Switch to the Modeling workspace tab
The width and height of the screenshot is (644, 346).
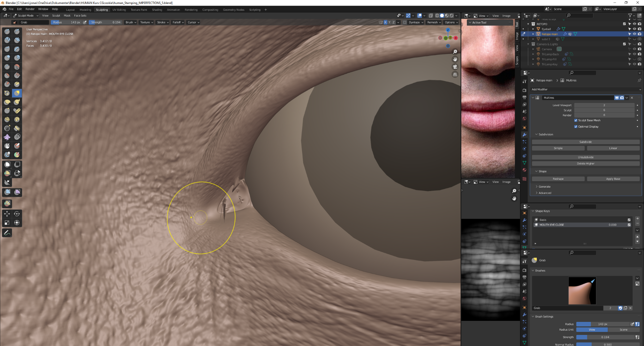(x=85, y=10)
